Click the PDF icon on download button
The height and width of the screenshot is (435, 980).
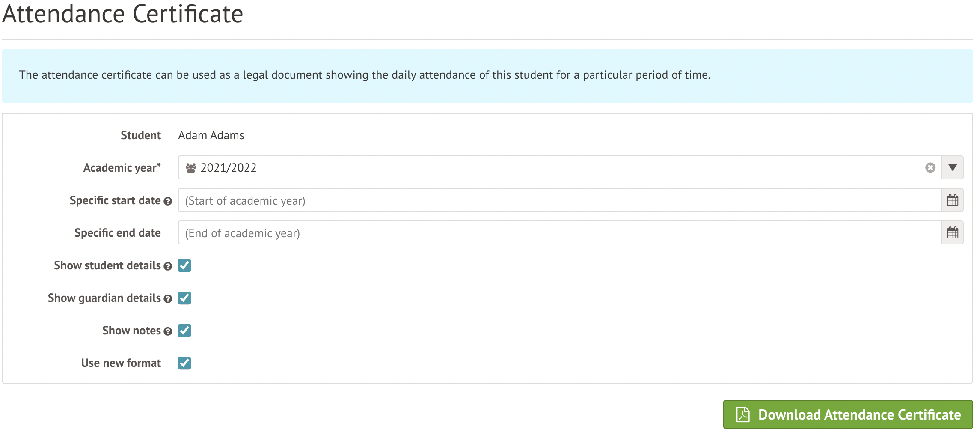743,414
